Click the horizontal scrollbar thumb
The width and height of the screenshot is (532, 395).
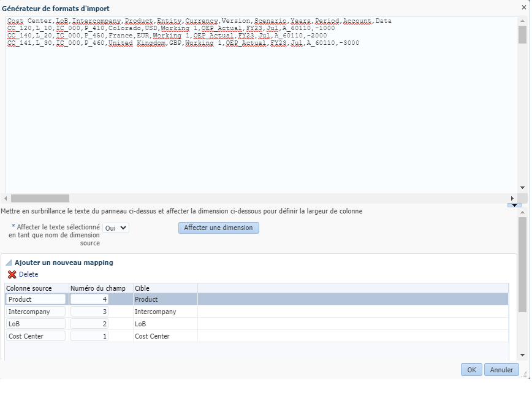coord(40,198)
